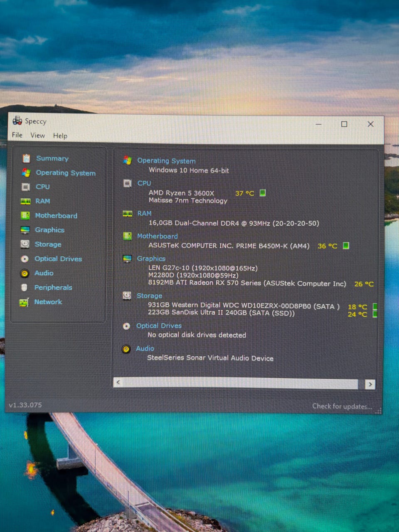Image resolution: width=399 pixels, height=532 pixels.
Task: Open the View menu
Action: [x=38, y=135]
